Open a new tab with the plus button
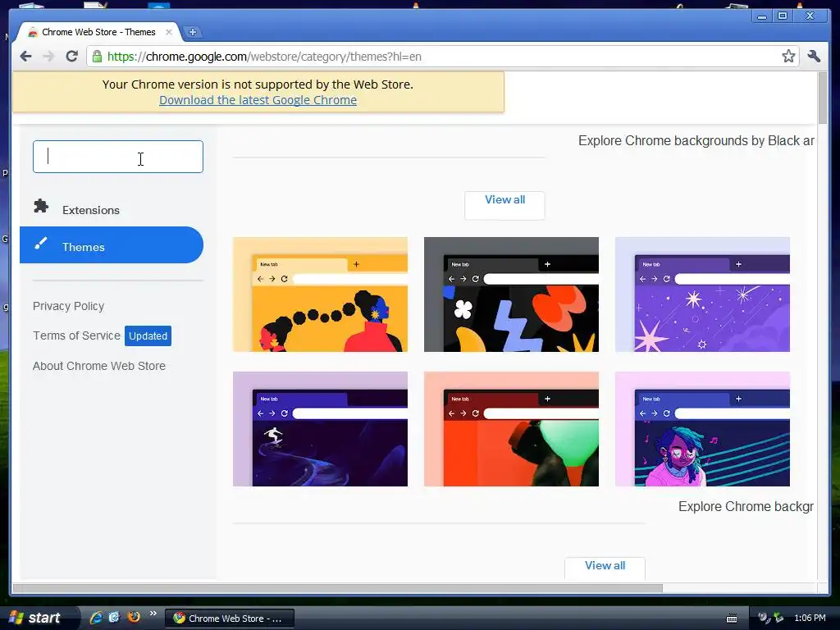Screen dimensions: 840x630 (192, 32)
